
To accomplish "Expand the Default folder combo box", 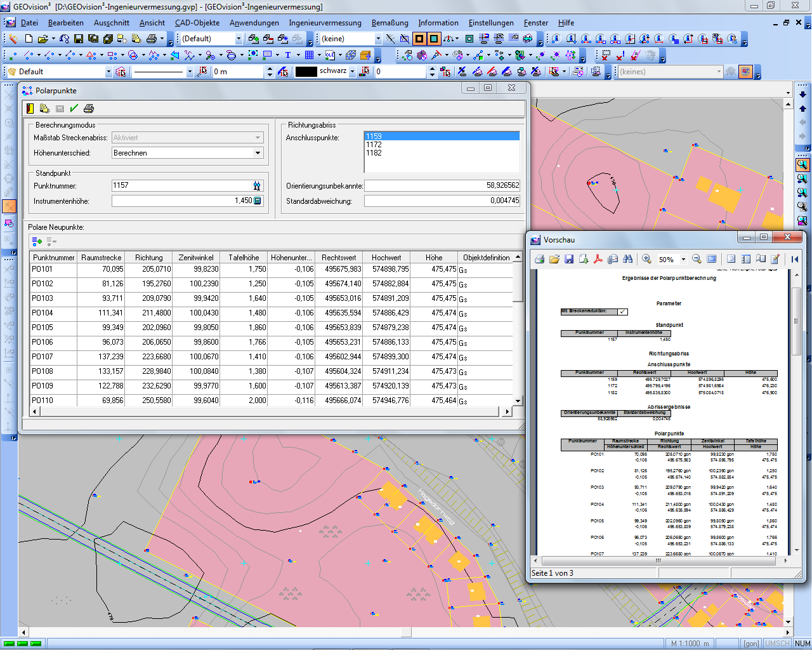I will pos(108,72).
